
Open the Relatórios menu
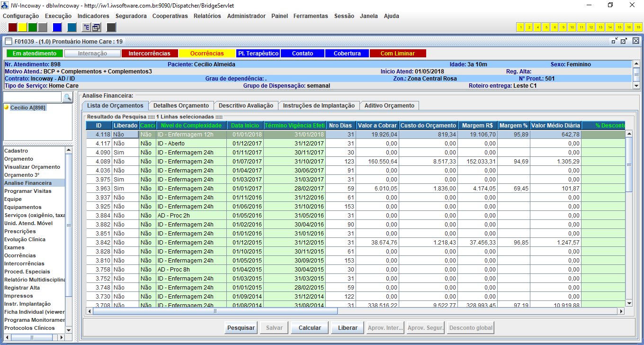207,16
